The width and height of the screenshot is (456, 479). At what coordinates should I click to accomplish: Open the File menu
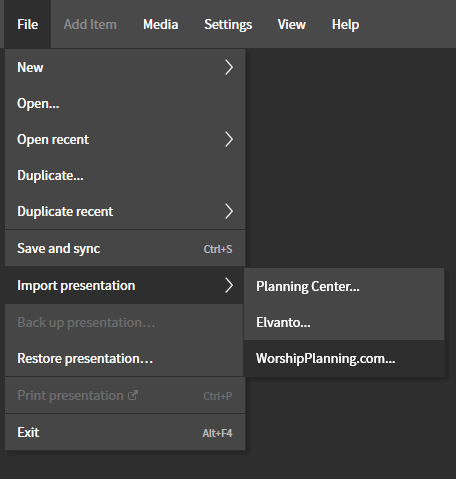pos(28,24)
